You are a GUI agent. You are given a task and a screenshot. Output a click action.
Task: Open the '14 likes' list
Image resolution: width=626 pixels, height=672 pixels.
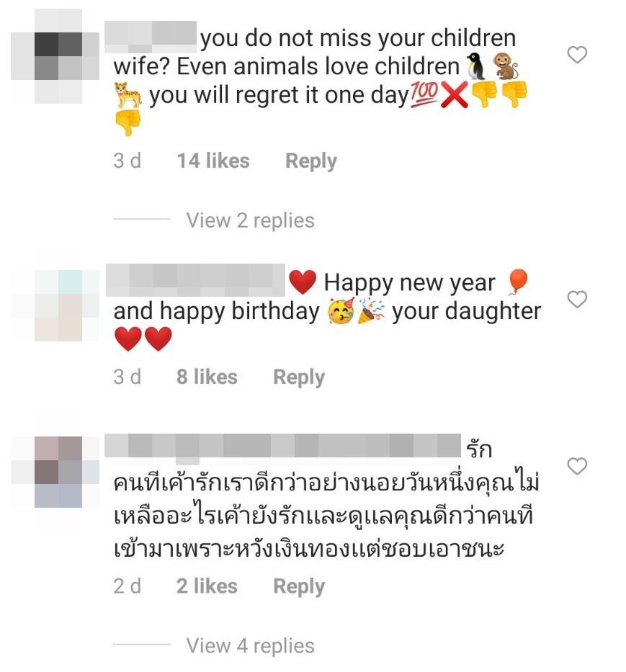[213, 161]
